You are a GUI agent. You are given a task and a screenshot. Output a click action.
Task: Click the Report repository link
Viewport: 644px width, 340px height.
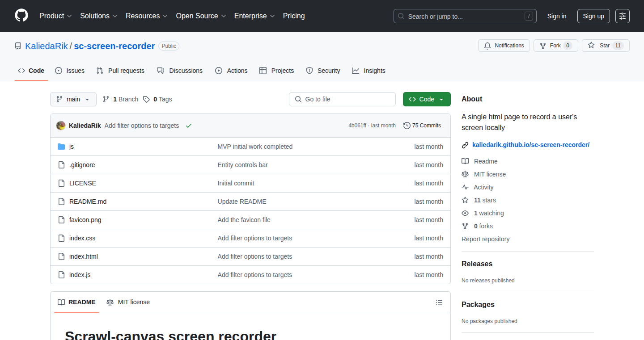(x=486, y=239)
